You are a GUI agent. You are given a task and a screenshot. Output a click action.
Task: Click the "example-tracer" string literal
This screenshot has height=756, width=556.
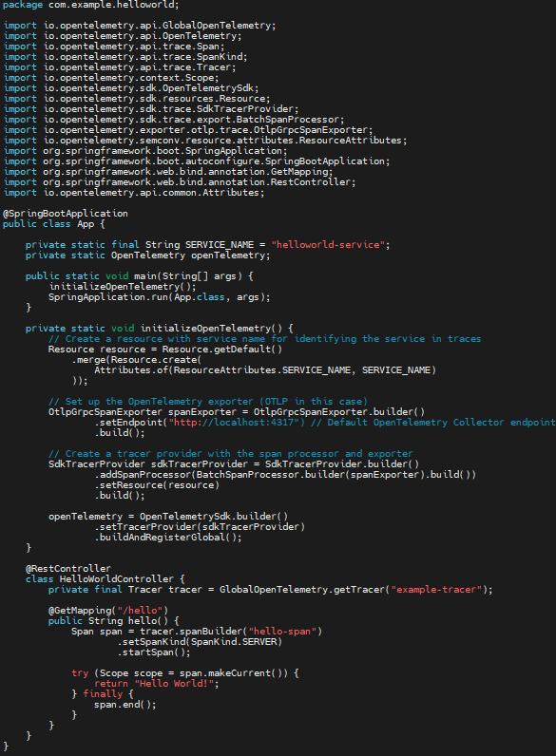coord(436,590)
